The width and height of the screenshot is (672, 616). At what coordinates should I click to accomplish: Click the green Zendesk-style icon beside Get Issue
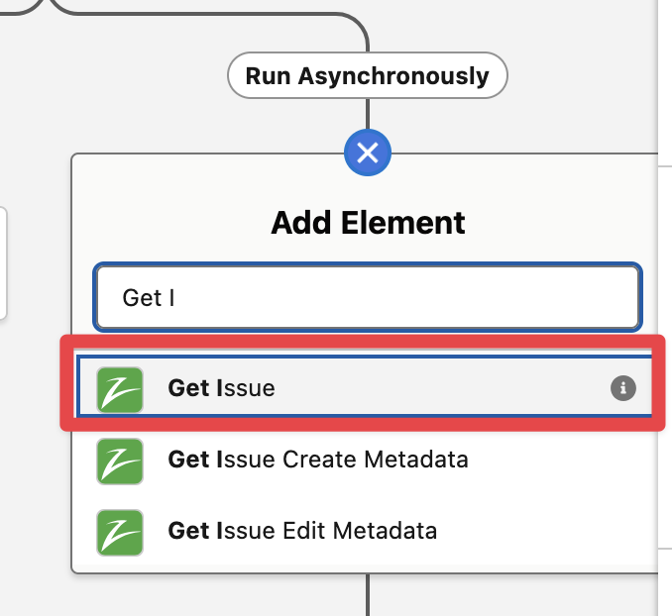tap(120, 390)
